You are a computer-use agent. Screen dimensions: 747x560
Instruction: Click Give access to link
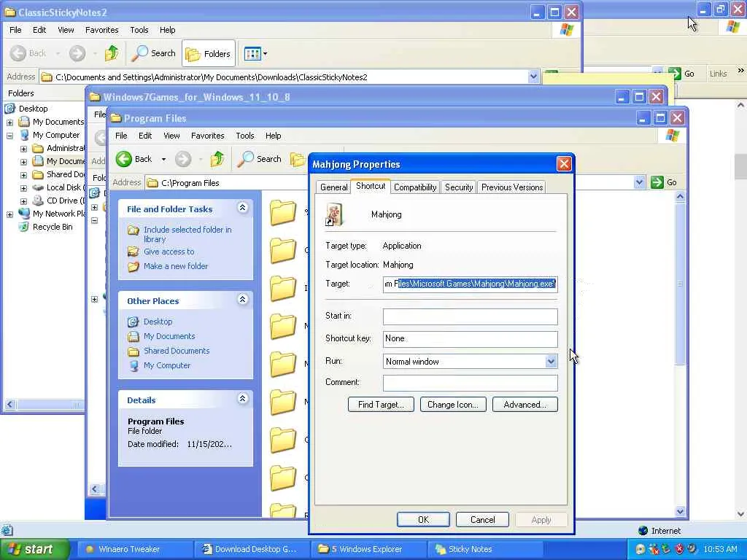pos(169,252)
